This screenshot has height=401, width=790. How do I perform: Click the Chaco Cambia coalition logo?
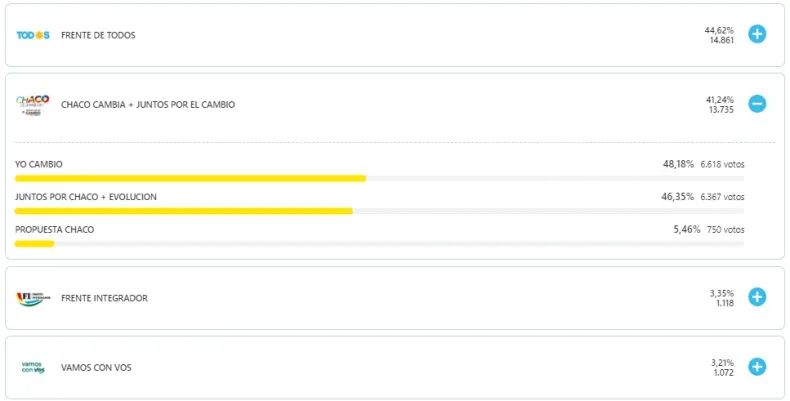coord(32,104)
